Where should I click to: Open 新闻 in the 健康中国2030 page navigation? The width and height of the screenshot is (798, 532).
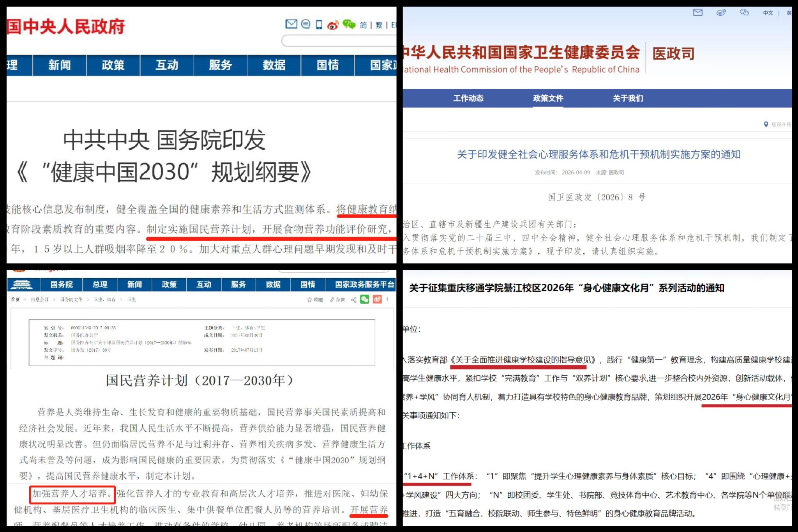tap(60, 65)
